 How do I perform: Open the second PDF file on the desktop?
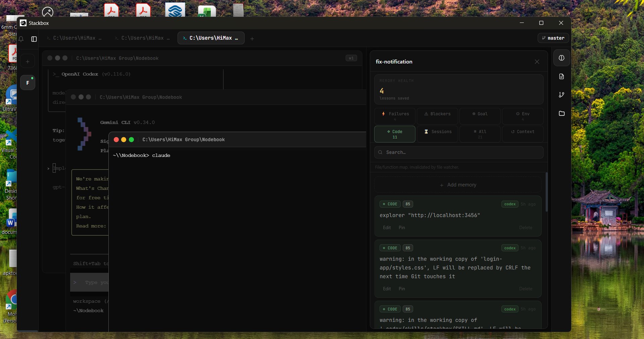tap(143, 10)
